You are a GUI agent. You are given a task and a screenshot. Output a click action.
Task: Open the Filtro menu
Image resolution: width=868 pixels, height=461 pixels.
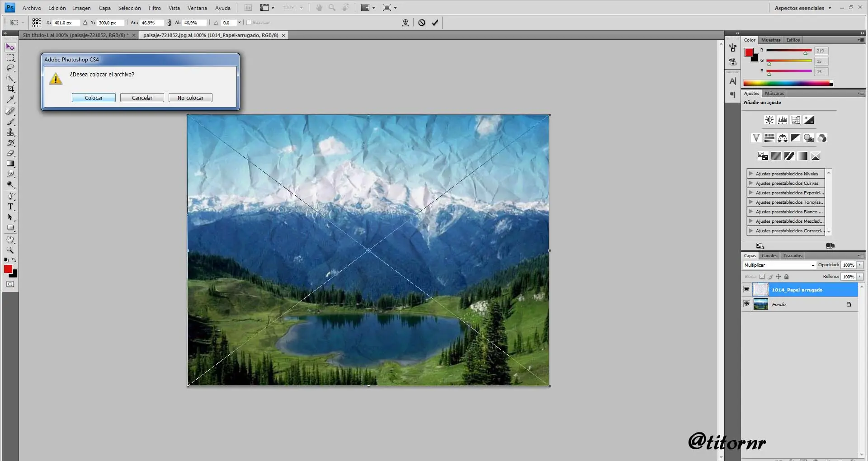tap(155, 8)
